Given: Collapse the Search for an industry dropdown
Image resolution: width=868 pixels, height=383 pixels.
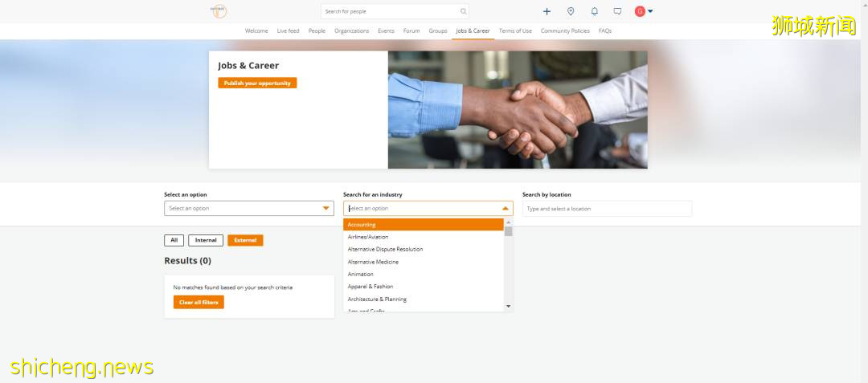Looking at the screenshot, I should (x=506, y=209).
